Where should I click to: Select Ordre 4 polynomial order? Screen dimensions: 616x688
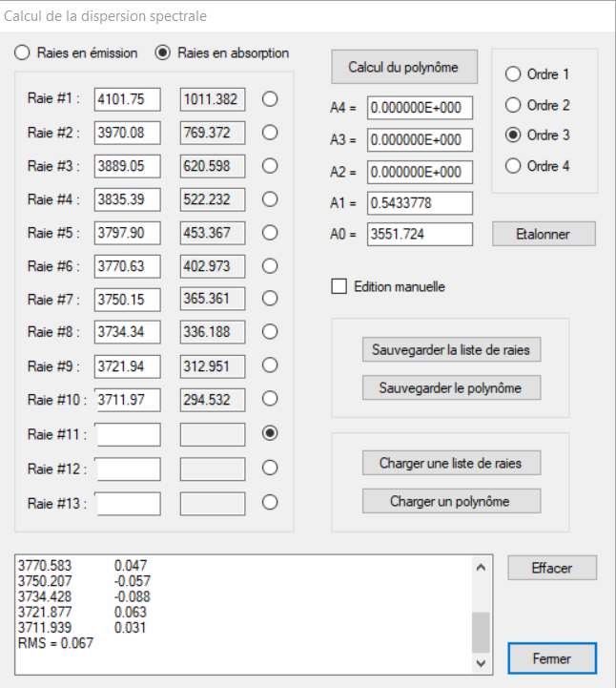coord(512,166)
